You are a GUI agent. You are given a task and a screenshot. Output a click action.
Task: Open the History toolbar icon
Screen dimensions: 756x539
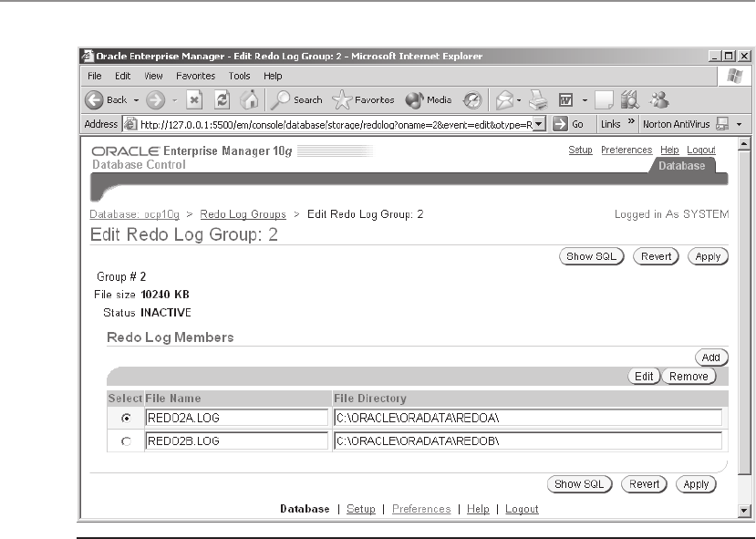pyautogui.click(x=472, y=100)
